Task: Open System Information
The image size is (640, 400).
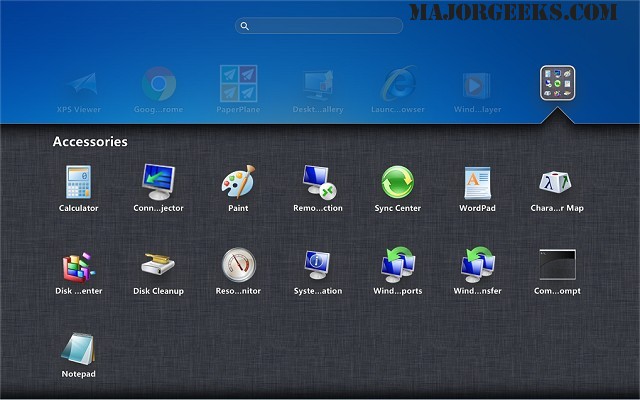Action: pyautogui.click(x=318, y=264)
